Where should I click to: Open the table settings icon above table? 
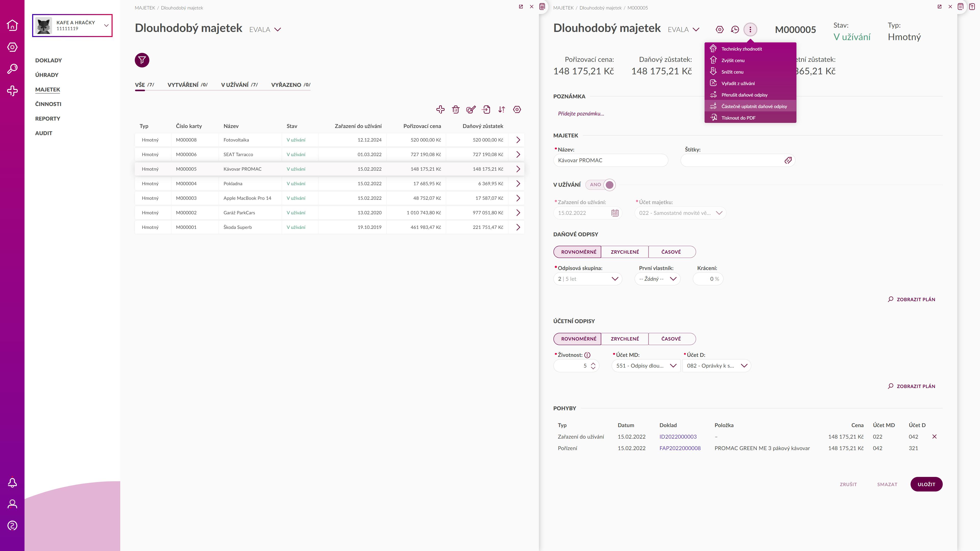coord(517,110)
